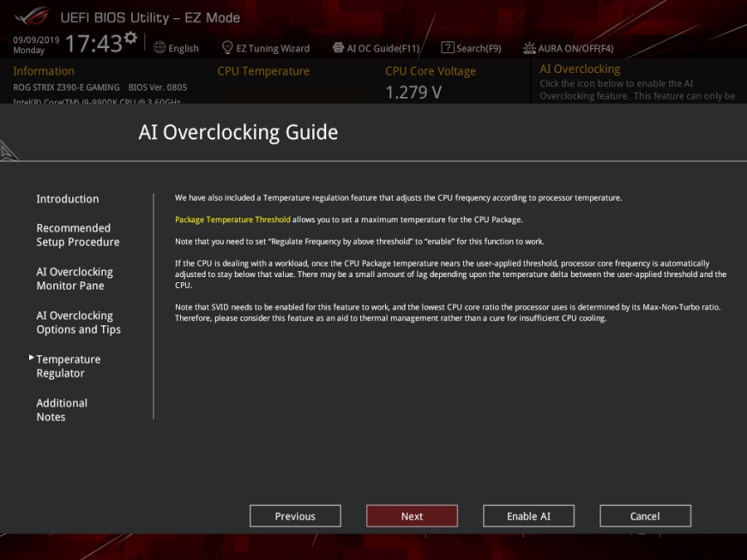Click ROG STRIX Z390-E GAMING text

(66, 87)
